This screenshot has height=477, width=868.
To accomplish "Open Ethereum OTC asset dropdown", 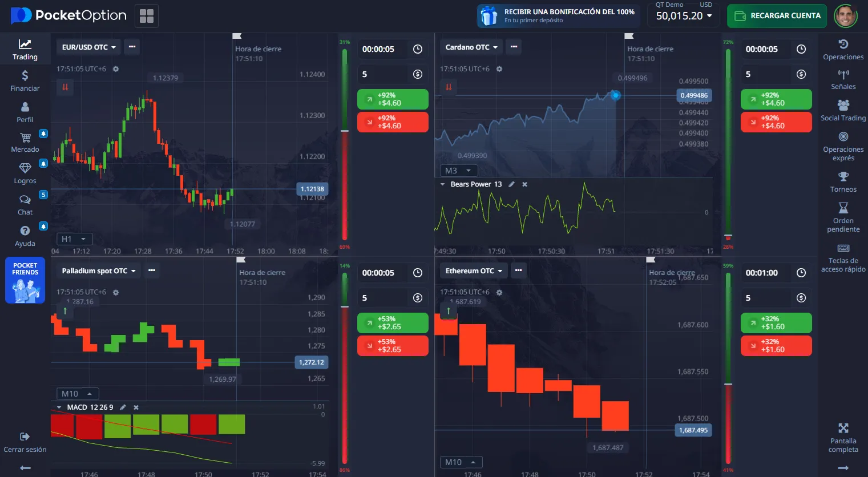I will tap(473, 271).
